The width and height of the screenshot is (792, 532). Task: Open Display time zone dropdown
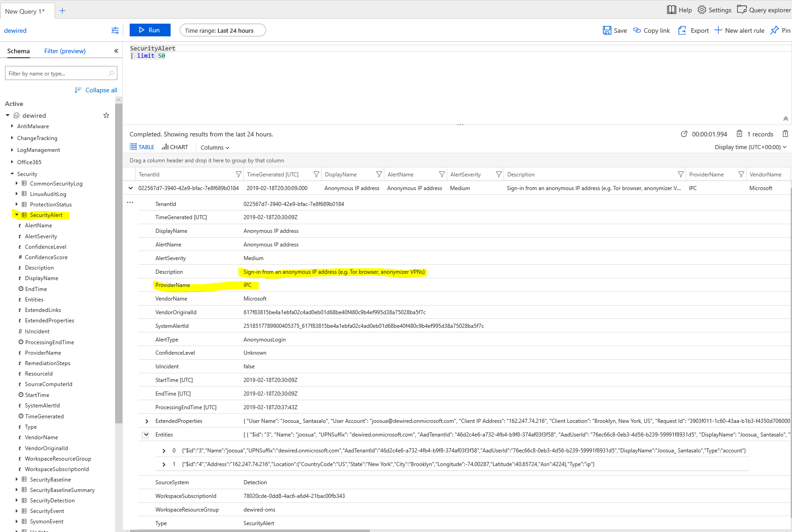(x=750, y=147)
